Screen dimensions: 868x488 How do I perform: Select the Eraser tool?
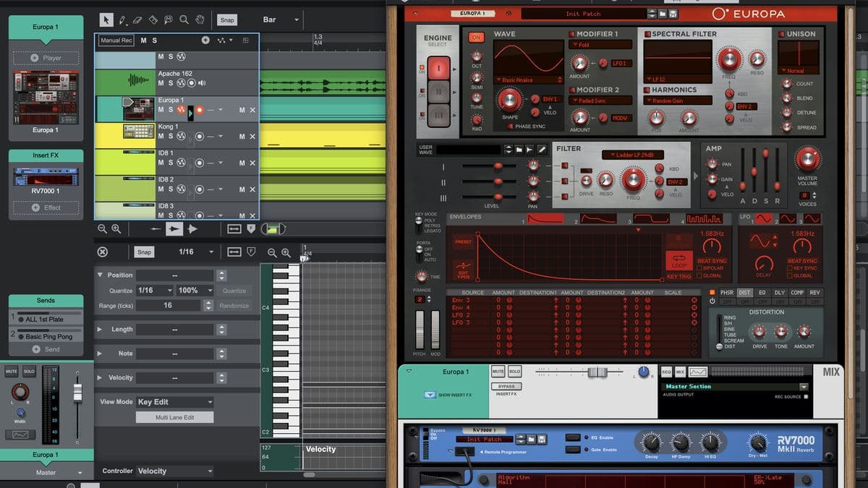click(137, 20)
